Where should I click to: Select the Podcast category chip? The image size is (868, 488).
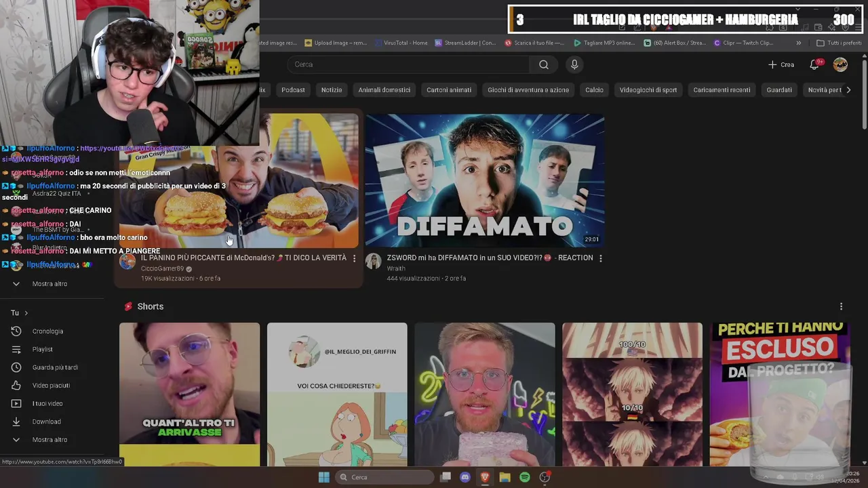293,89
